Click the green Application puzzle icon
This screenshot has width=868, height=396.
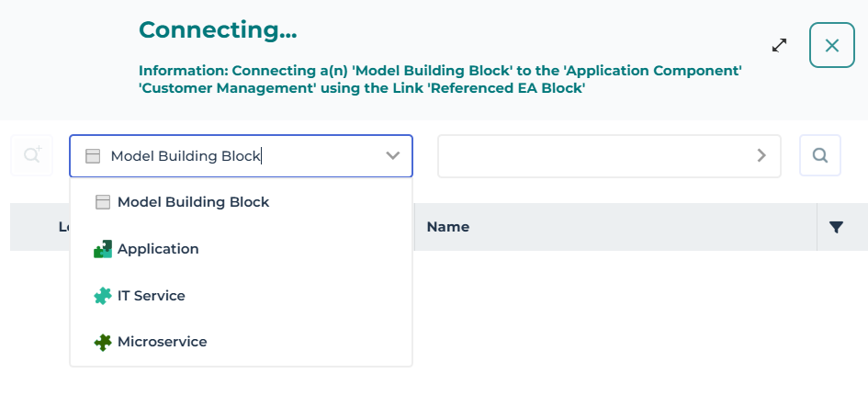[103, 249]
